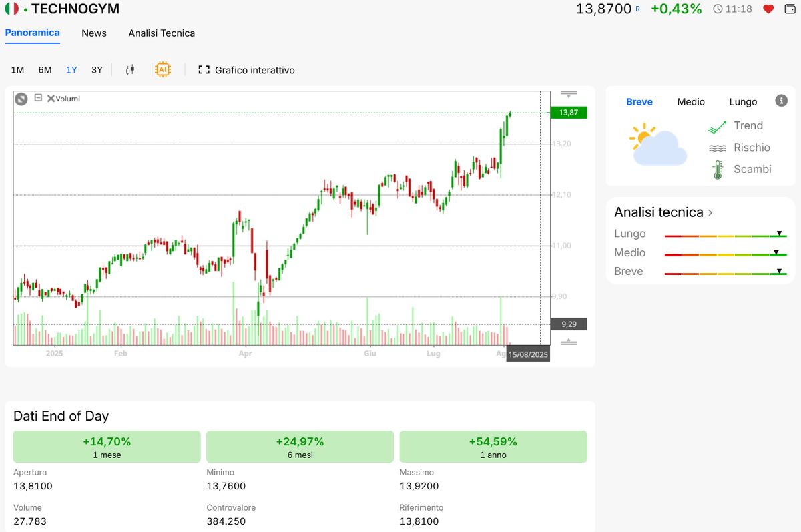Click the circular no-draw icon in chart
801x532 pixels.
click(21, 99)
